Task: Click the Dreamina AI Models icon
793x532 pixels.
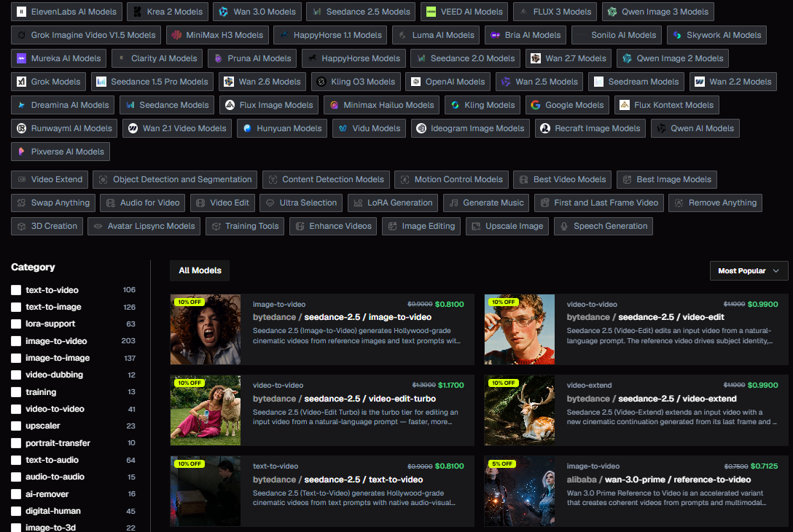Action: click(21, 105)
